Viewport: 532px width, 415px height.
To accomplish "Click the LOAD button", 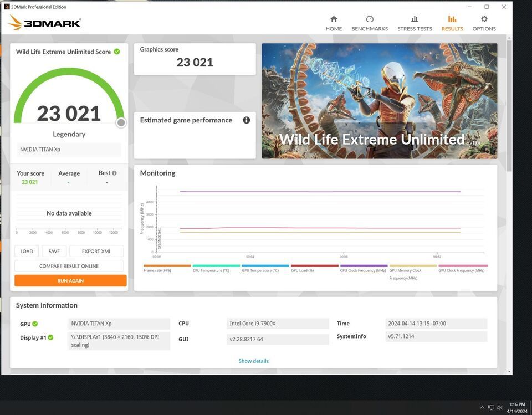I will (27, 251).
